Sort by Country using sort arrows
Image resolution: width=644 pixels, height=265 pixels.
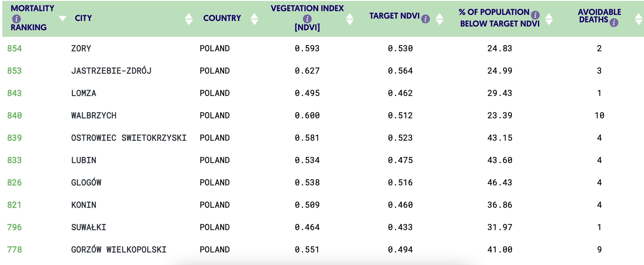click(x=254, y=19)
